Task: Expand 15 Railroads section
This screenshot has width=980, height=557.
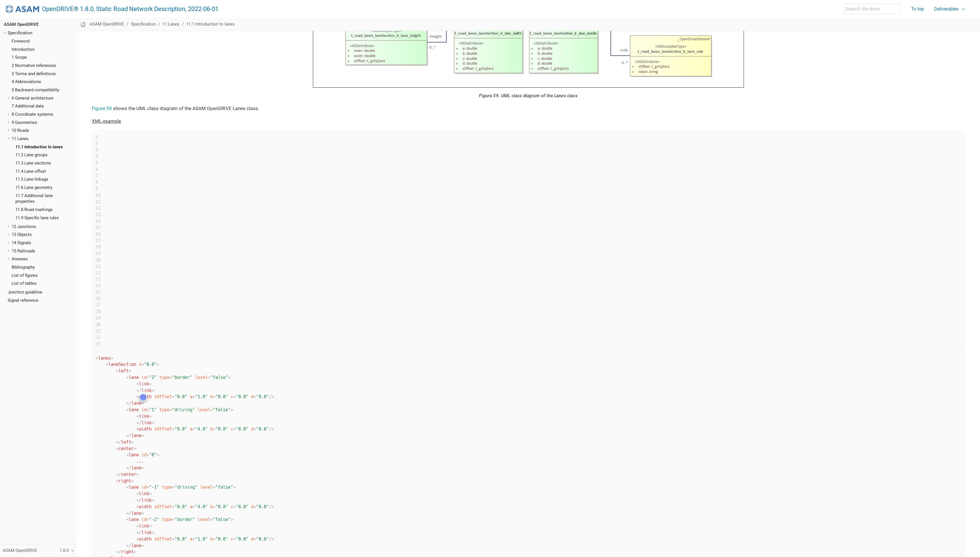Action: [x=9, y=251]
